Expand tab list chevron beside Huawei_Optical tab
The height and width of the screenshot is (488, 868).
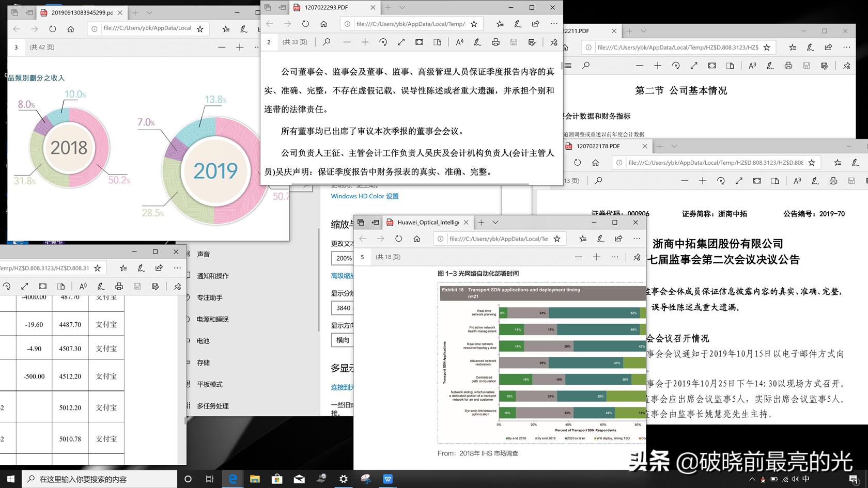495,223
